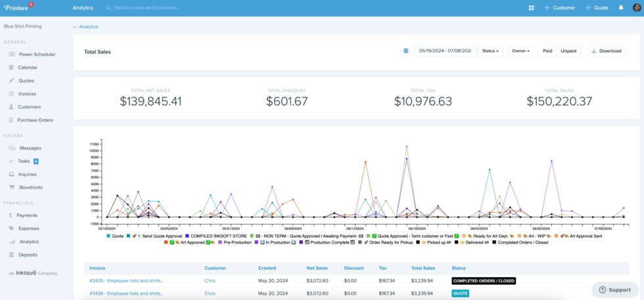This screenshot has height=300, width=644.
Task: Click the Purchase Orders sidebar icon
Action: [x=11, y=120]
